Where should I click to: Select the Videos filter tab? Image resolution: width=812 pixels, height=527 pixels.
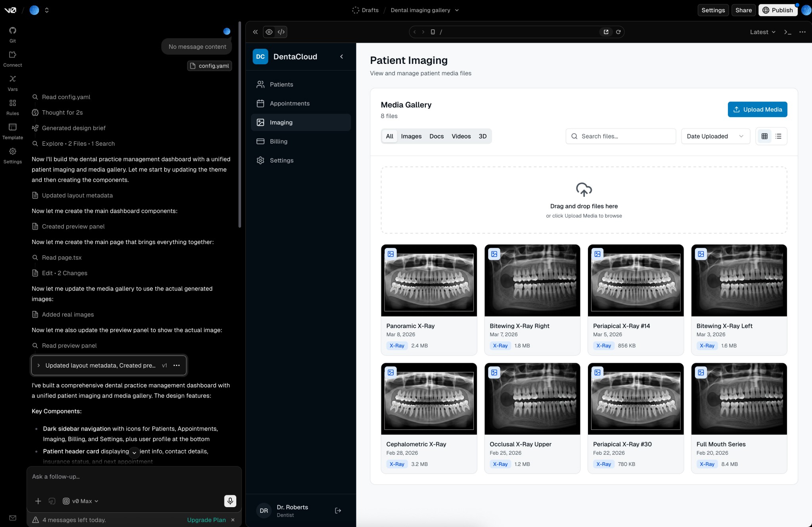tap(461, 136)
